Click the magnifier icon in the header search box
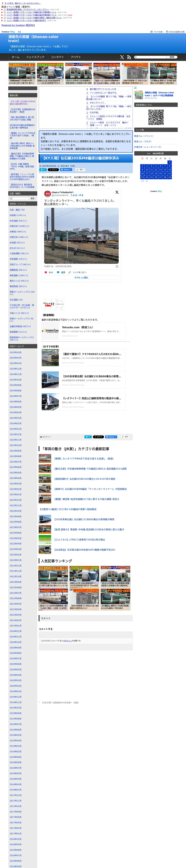This screenshot has width=186, height=868. [136, 57]
